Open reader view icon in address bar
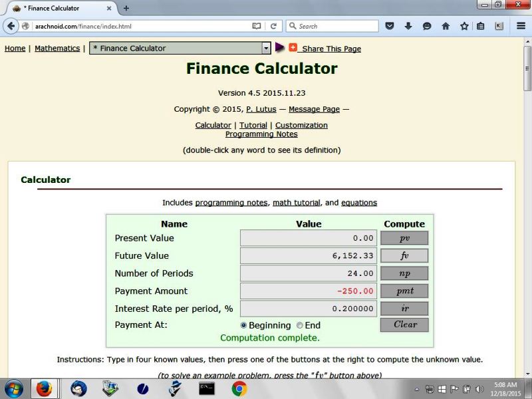Viewport: 532px width, 399px height. (x=257, y=26)
